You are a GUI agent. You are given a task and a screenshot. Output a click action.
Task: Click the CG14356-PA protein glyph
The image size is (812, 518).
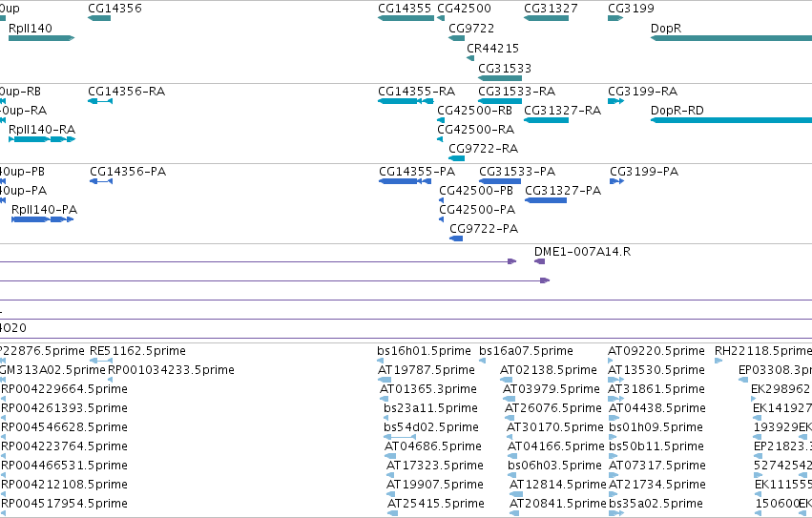pos(101,181)
